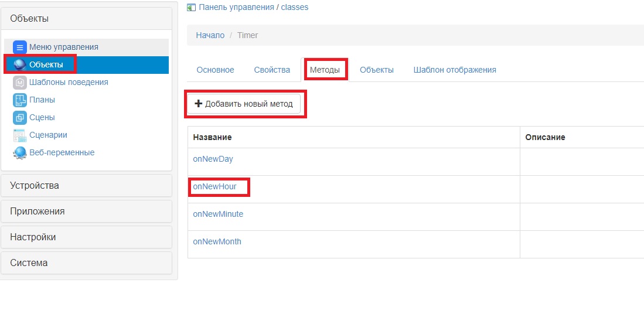Collapse the Объекты sidebar section header
Image resolution: width=644 pixels, height=310 pixels.
[x=86, y=19]
